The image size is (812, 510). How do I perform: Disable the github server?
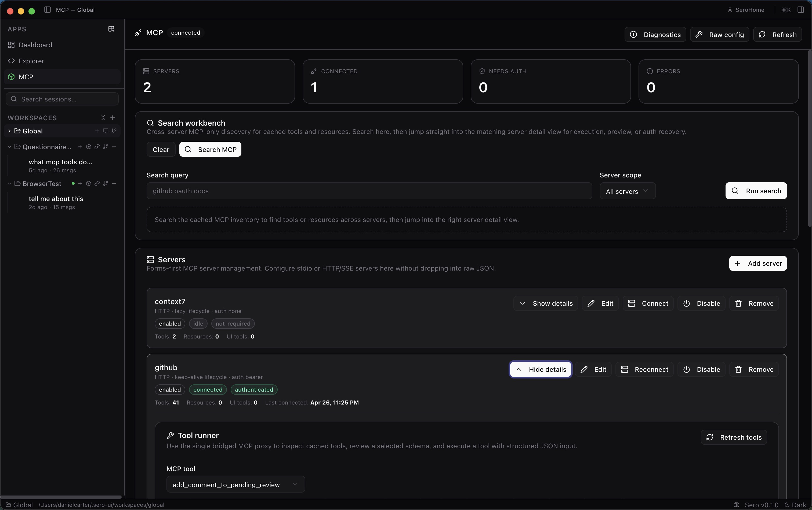tap(701, 369)
